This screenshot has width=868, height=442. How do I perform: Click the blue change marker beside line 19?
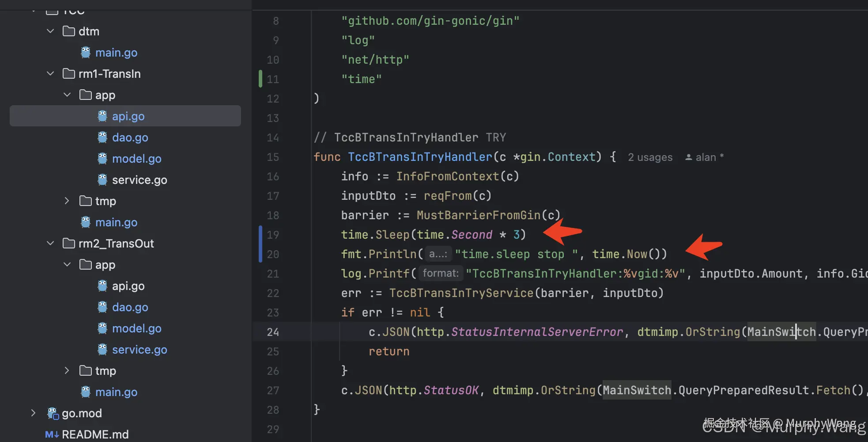[x=260, y=244]
